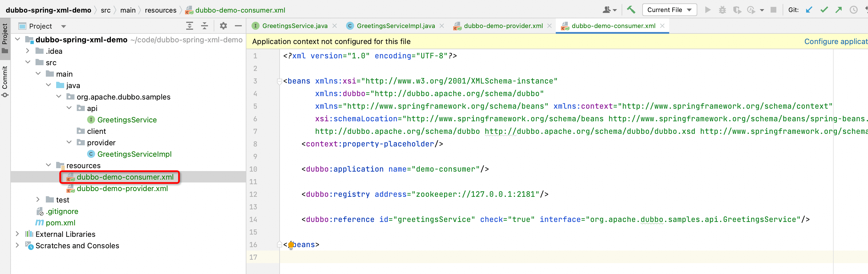
Task: Select the .gitignore file in the tree
Action: (62, 211)
